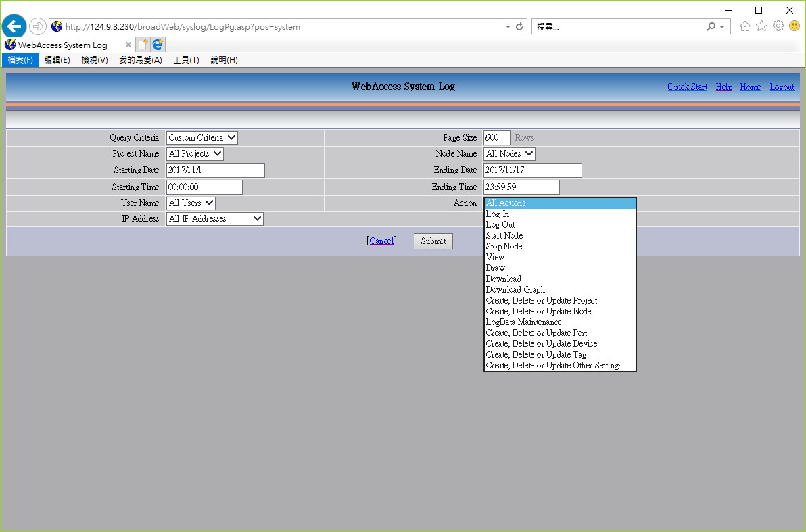The image size is (806, 532).
Task: Open the 工具(T) menu
Action: click(186, 60)
